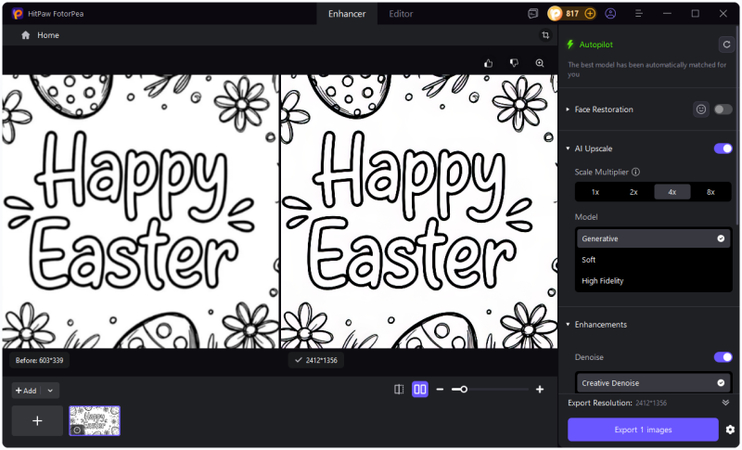Open the user account profile icon

(610, 14)
